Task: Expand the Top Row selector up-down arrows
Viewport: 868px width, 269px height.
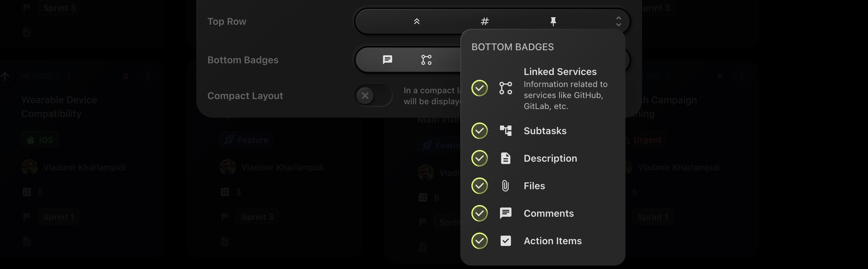Action: coord(618,21)
